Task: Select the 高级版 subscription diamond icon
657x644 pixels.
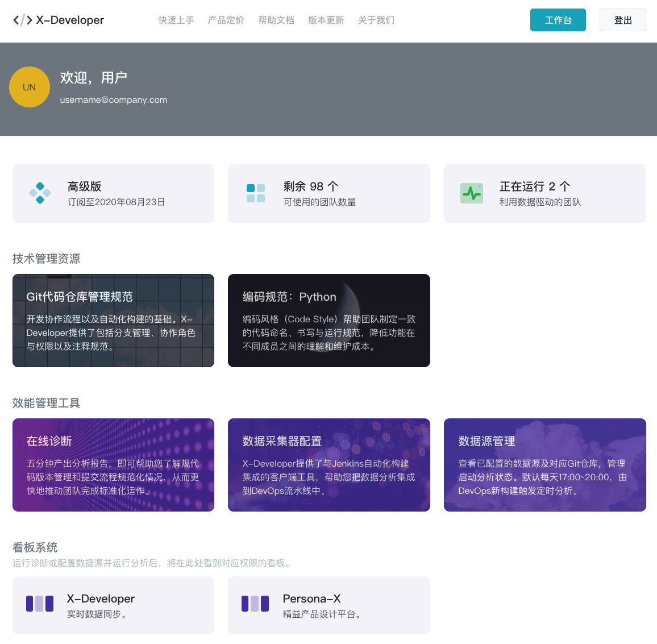Action: [x=39, y=193]
